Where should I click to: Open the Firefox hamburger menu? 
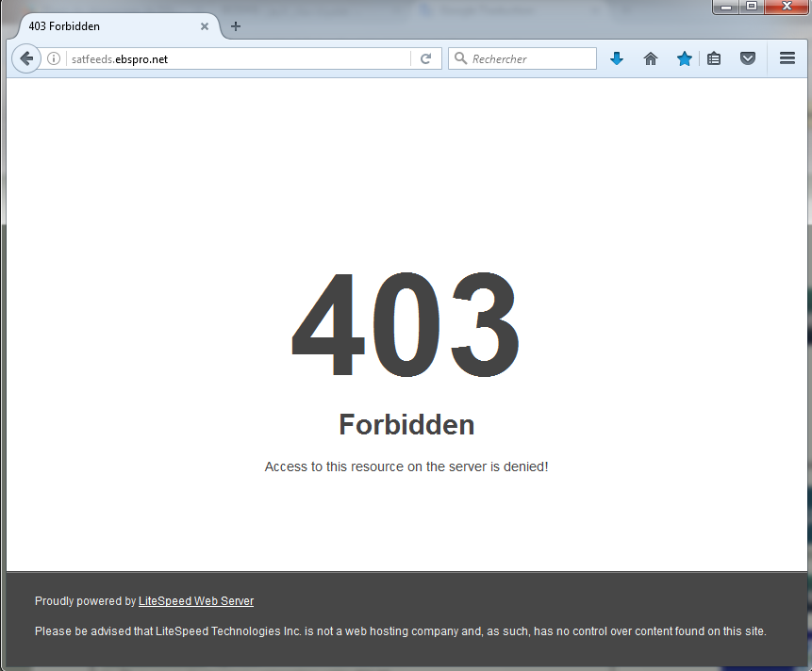[787, 58]
